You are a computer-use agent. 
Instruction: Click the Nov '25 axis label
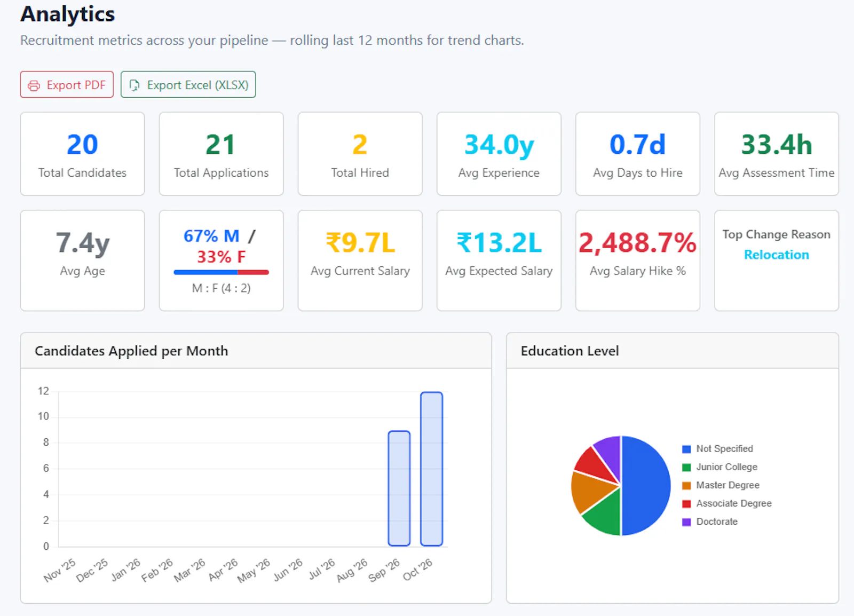coord(60,570)
